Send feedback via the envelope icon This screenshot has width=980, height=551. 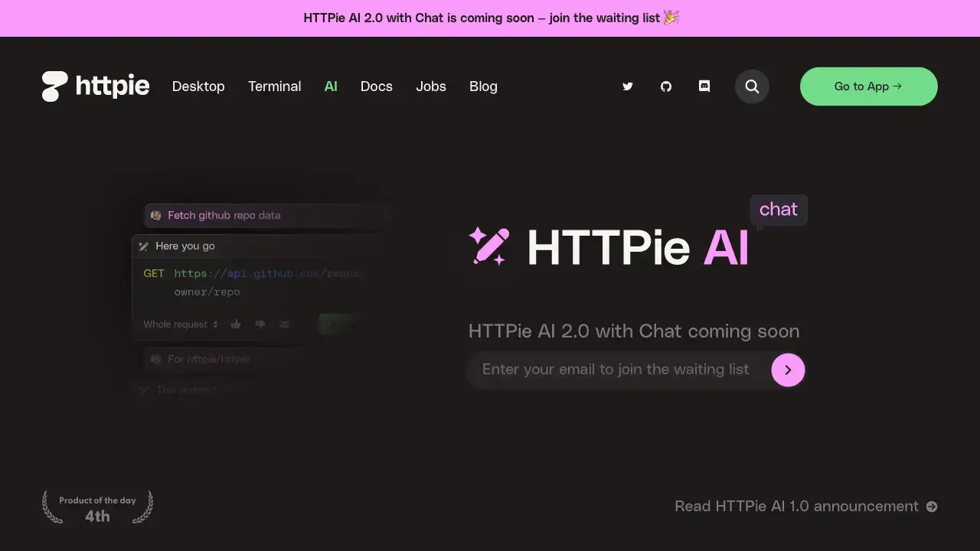point(284,324)
